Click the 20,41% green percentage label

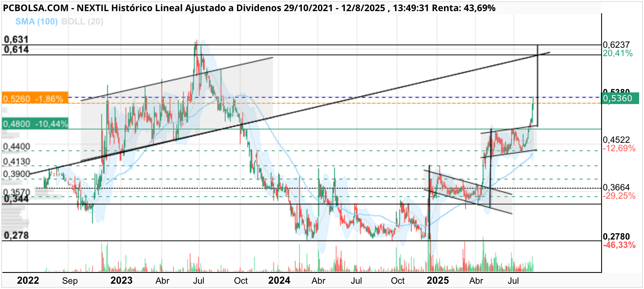coord(618,53)
